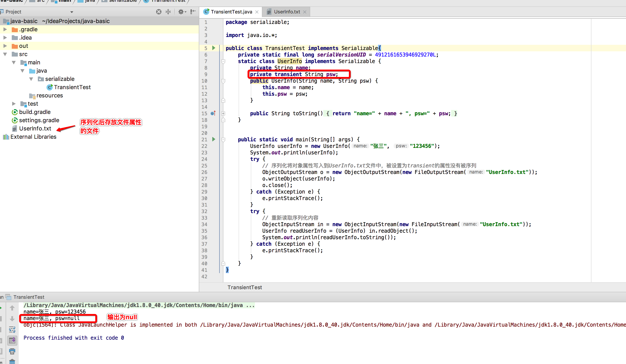Select External Libraries node
This screenshot has width=626, height=364.
(x=33, y=137)
